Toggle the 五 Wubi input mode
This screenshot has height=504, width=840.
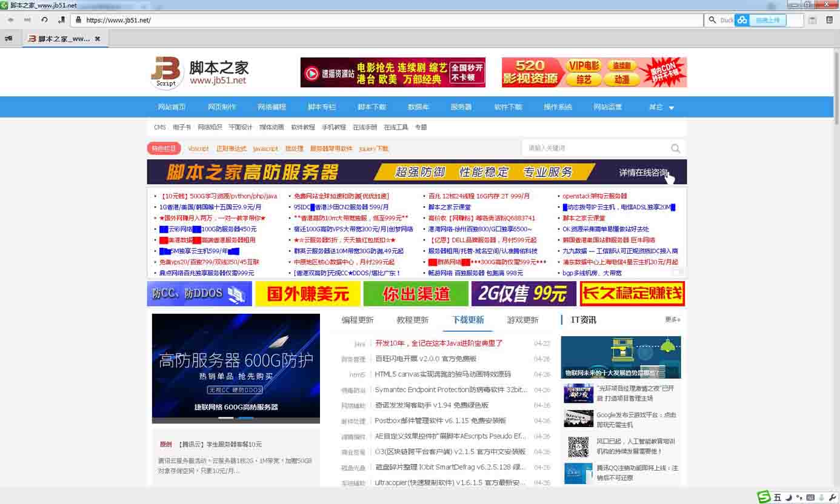tap(778, 498)
